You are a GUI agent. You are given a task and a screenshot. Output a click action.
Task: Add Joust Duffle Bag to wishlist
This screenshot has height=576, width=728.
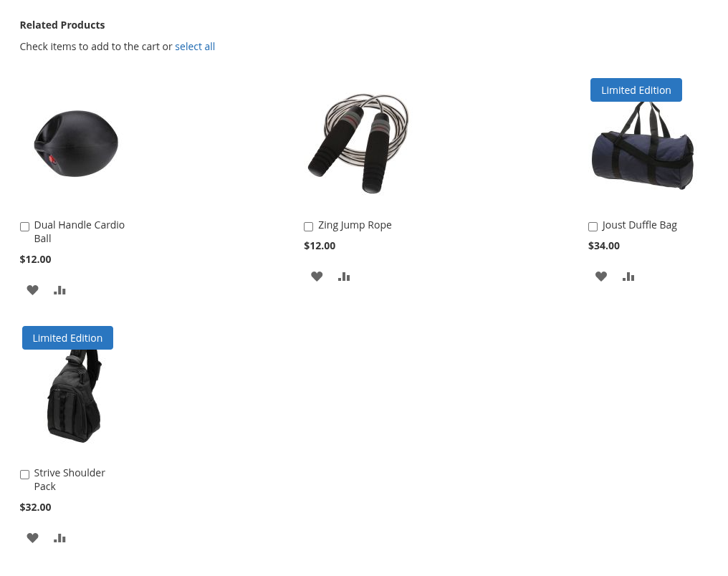point(601,277)
